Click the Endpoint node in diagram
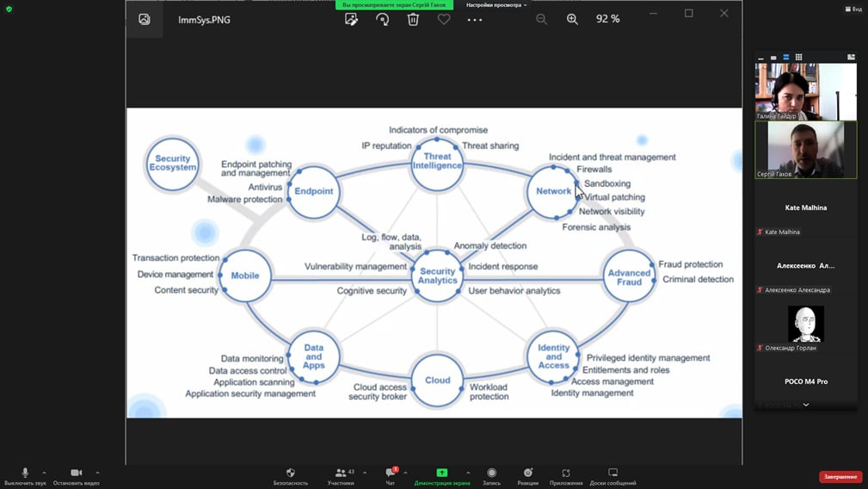This screenshot has width=868, height=489. tap(314, 192)
